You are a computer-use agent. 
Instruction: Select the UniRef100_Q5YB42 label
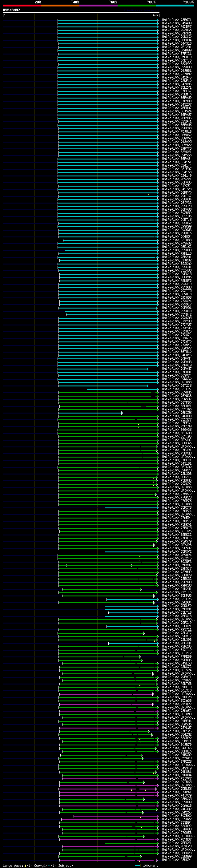click(x=176, y=314)
